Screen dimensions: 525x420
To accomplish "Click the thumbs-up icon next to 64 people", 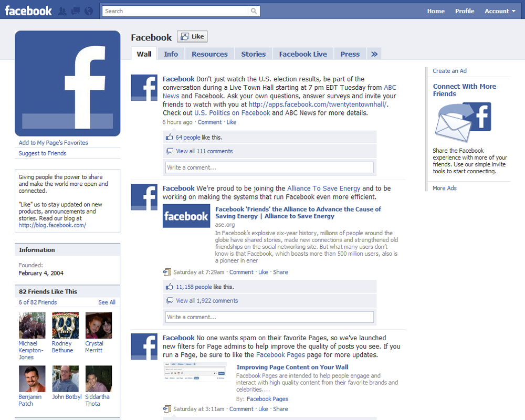I will 170,137.
